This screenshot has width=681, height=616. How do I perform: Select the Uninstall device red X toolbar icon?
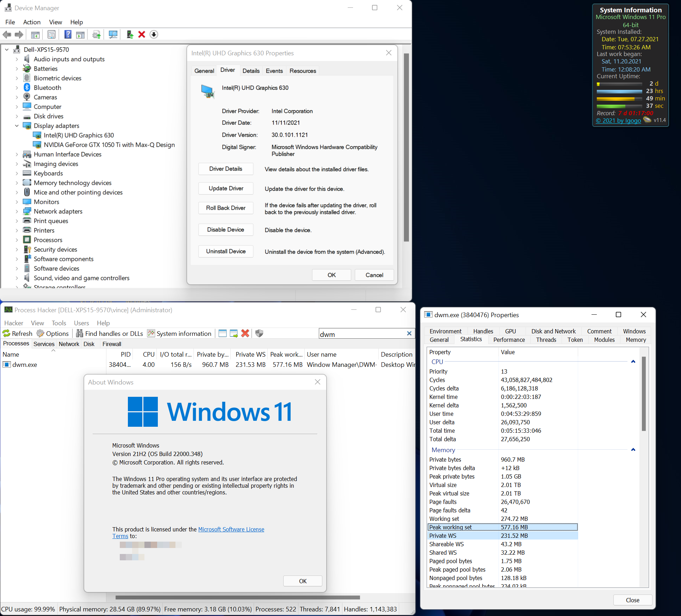point(142,34)
